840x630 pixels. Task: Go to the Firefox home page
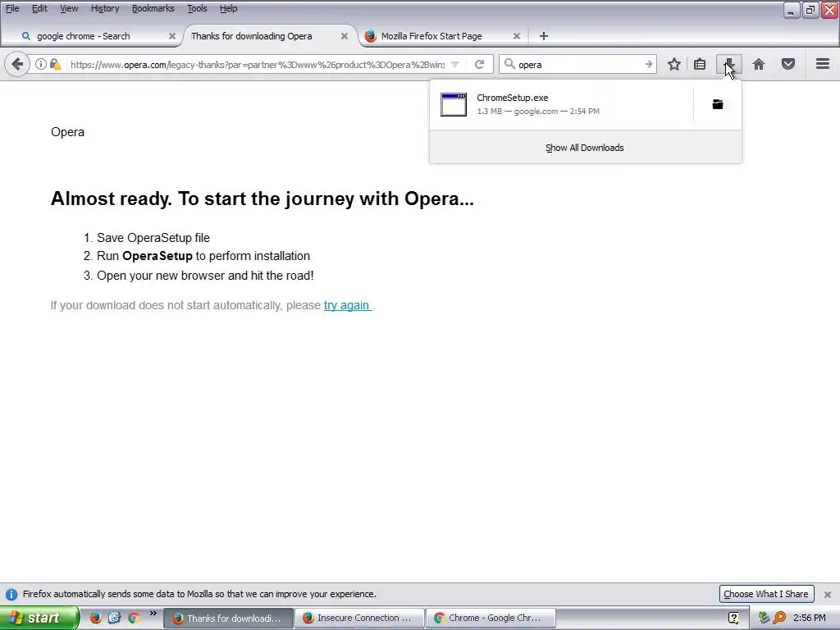[x=759, y=64]
